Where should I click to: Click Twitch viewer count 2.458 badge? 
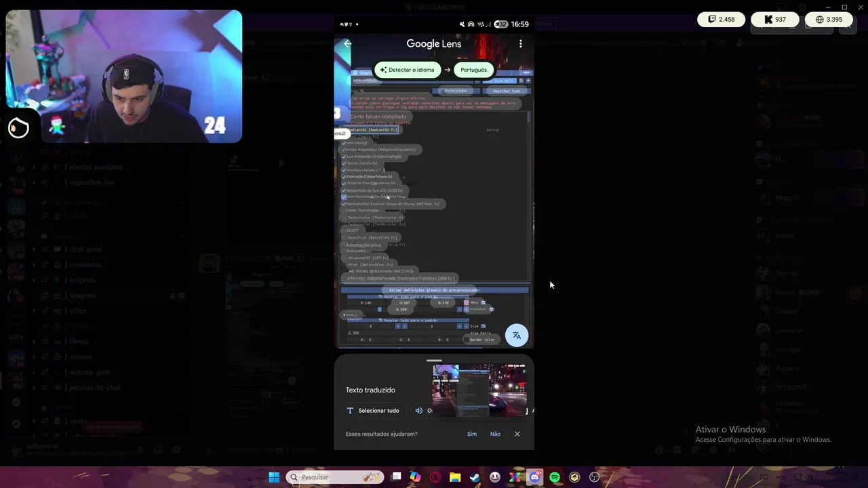point(722,20)
